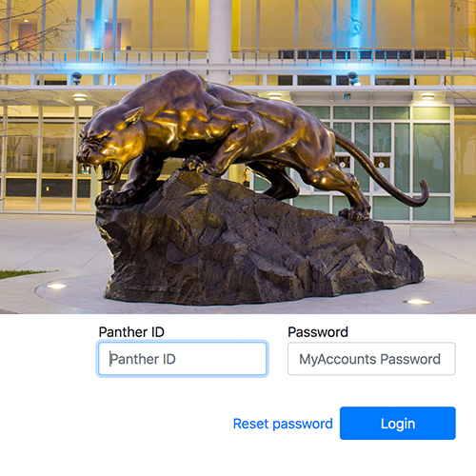Click the security camera above left windows
This screenshot has height=476, width=476.
click(x=76, y=77)
